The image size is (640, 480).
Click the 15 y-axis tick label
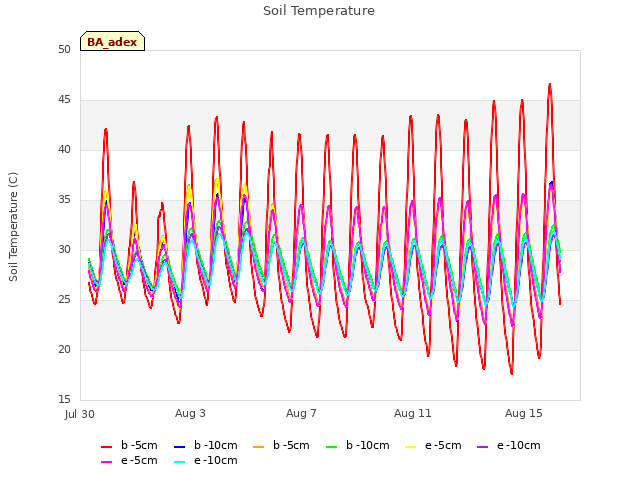[64, 399]
